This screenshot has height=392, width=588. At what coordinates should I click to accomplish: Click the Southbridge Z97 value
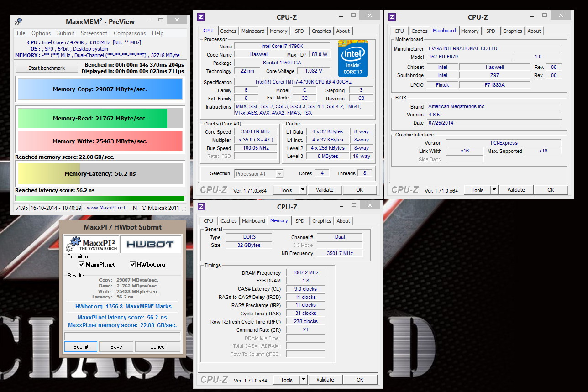coord(494,75)
